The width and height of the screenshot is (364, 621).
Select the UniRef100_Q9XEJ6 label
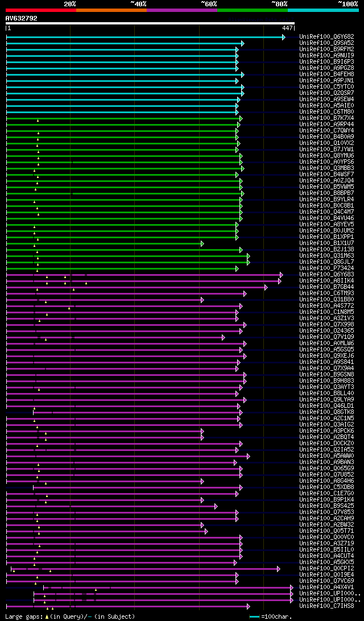click(327, 356)
